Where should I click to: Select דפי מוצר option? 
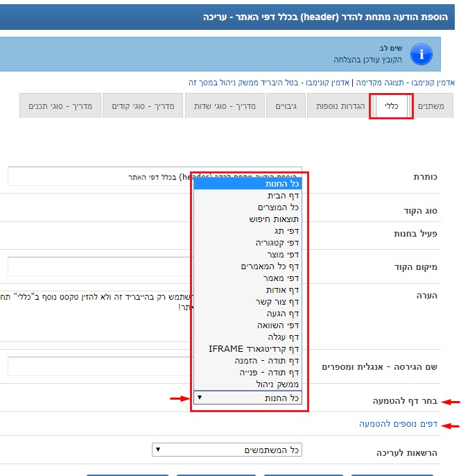click(x=247, y=255)
